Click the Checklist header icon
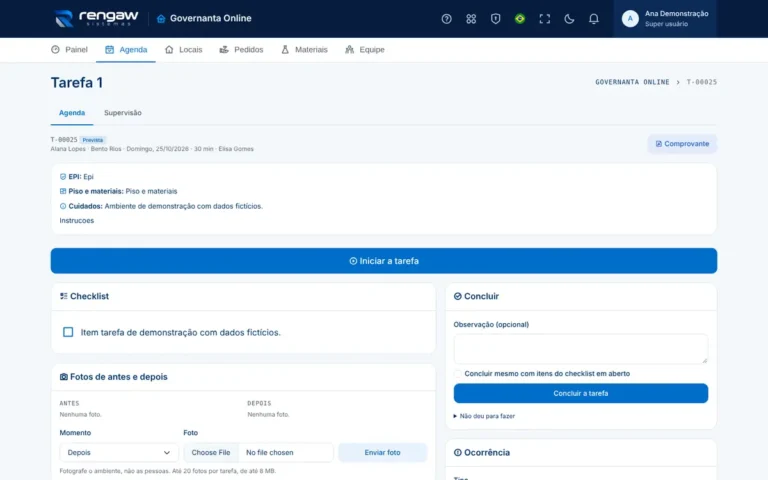The width and height of the screenshot is (768, 480). click(x=64, y=296)
